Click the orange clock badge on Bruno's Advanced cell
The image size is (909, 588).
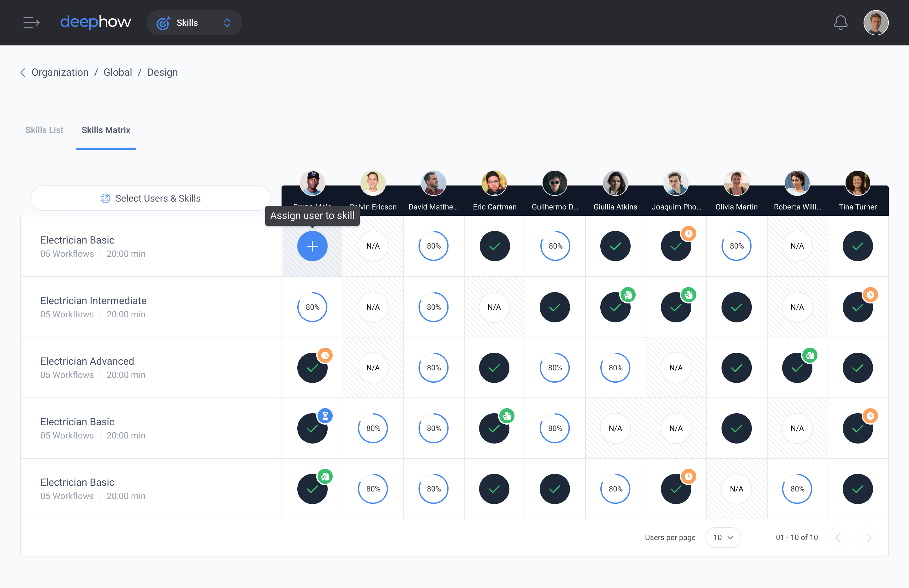click(325, 356)
